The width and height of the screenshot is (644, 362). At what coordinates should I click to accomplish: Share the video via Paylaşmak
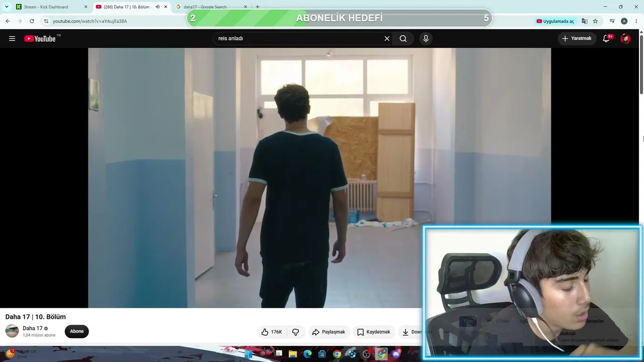(x=329, y=332)
